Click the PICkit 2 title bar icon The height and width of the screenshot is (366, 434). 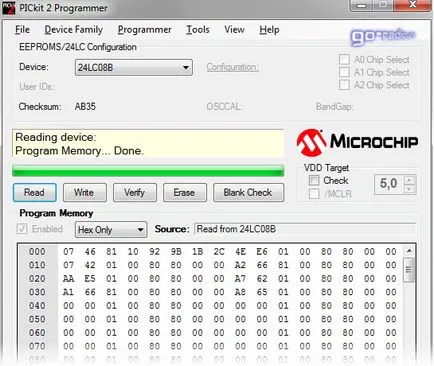click(x=9, y=7)
